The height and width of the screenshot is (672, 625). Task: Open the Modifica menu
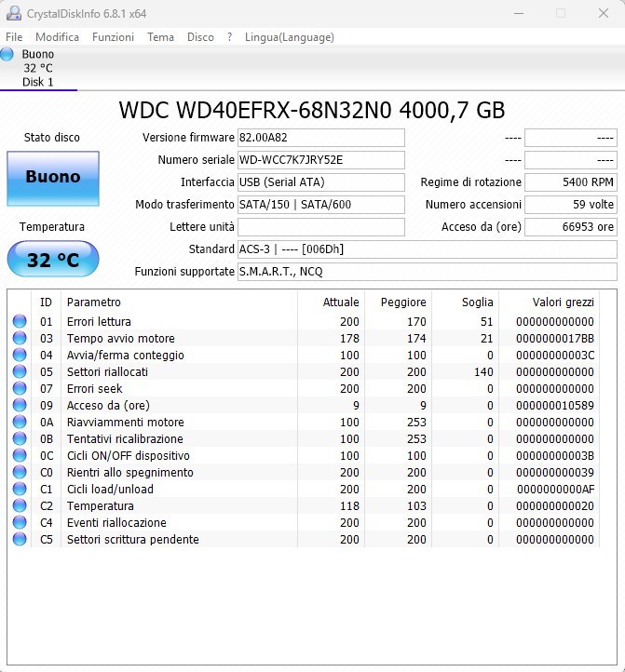coord(57,37)
